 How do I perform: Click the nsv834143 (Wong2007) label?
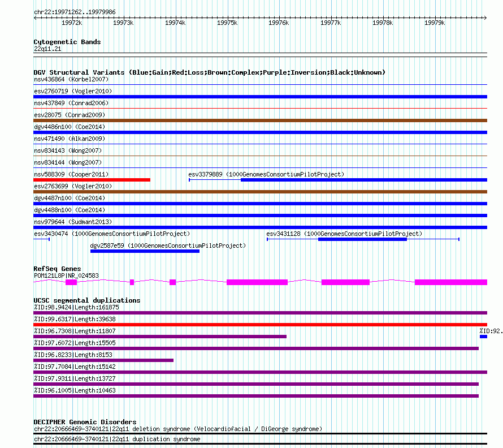pos(68,150)
